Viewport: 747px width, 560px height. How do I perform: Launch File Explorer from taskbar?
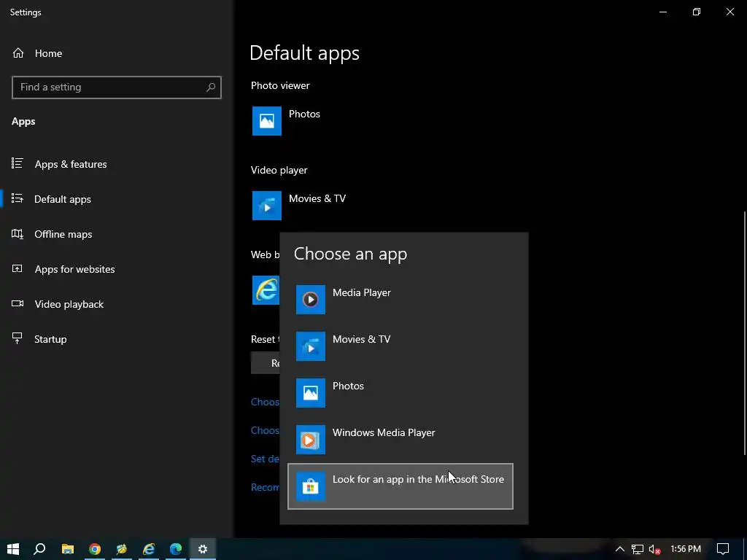pyautogui.click(x=68, y=549)
